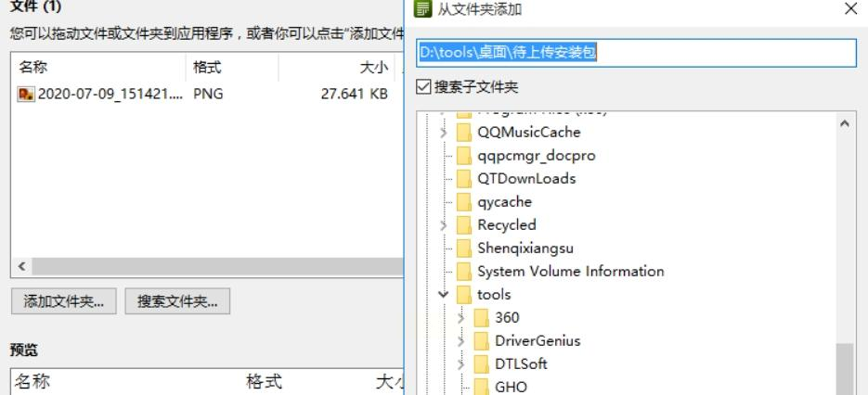
Task: Click the file list horizontal scrollbar track
Action: point(217,267)
